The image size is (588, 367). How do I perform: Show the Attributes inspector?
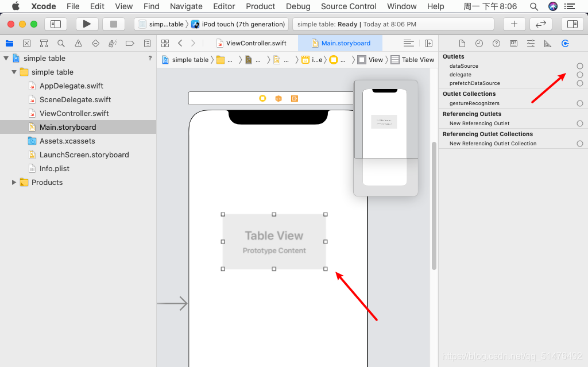[531, 44]
